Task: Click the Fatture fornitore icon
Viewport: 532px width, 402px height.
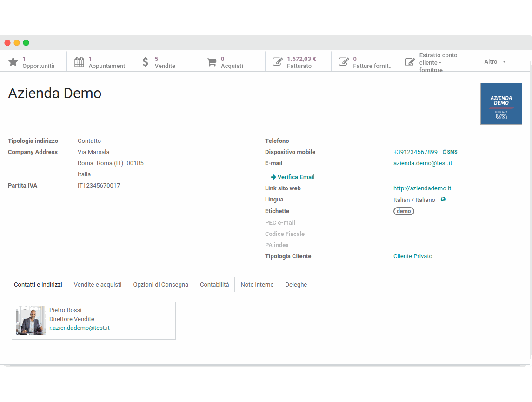Action: pos(344,61)
